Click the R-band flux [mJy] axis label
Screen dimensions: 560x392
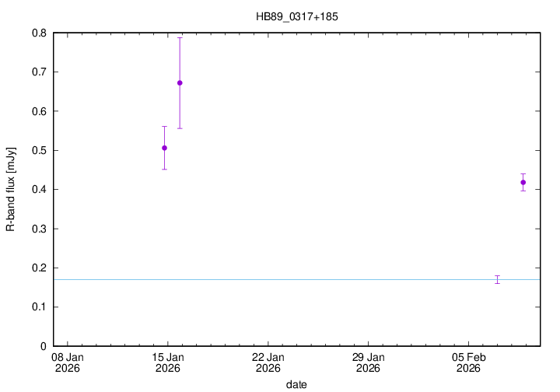[x=11, y=189]
